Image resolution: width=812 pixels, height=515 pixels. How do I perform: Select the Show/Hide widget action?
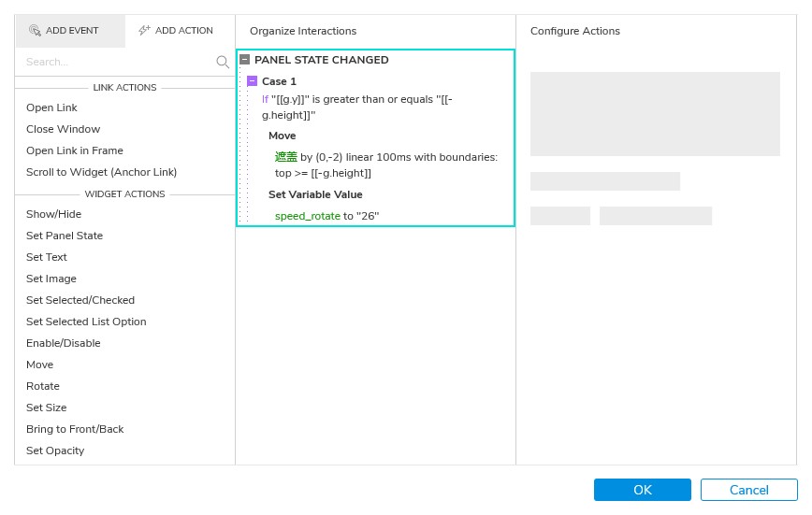(54, 214)
